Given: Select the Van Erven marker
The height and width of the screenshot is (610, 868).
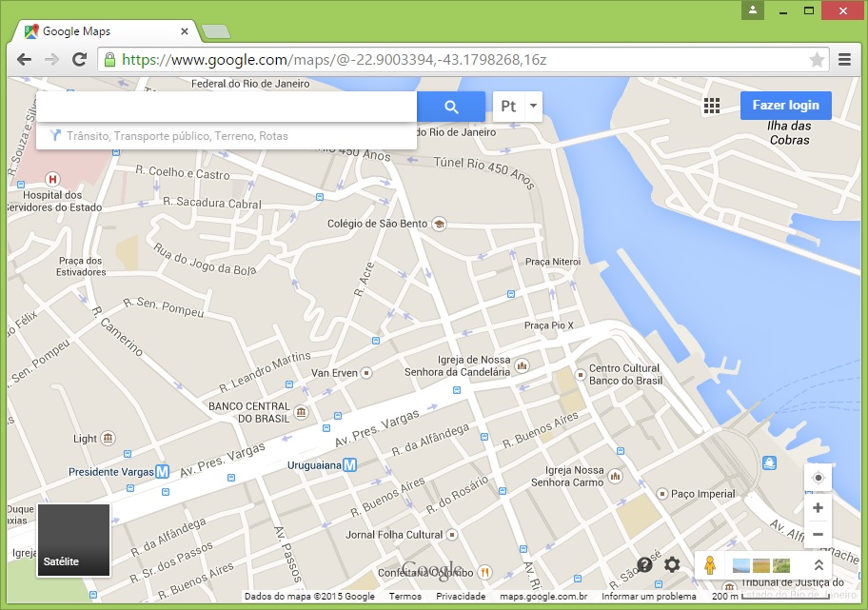Looking at the screenshot, I should [x=366, y=373].
